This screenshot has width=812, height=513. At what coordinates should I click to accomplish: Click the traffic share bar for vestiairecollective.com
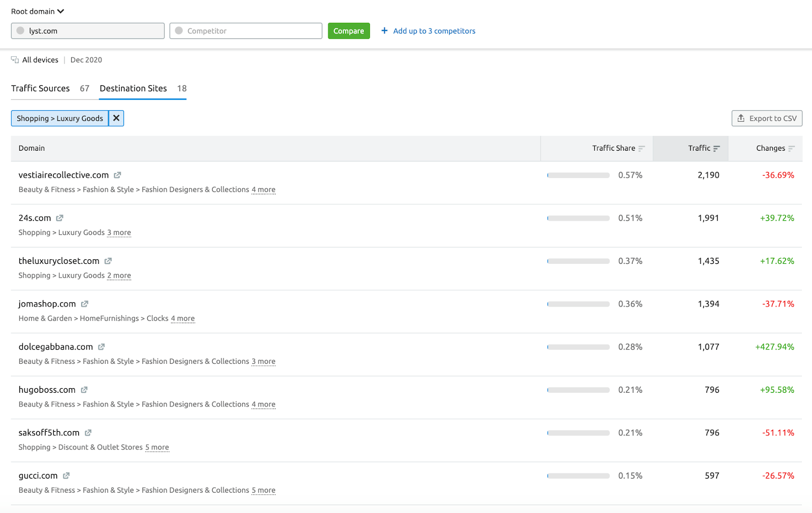click(579, 175)
